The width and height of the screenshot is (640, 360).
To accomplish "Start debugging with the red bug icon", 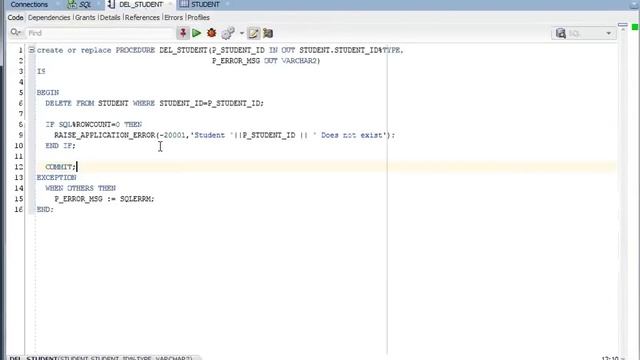I will [x=211, y=33].
